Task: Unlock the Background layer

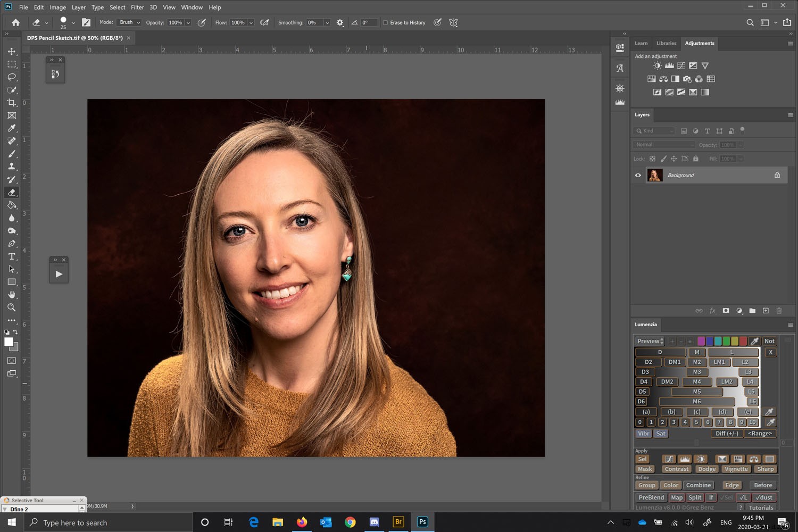Action: click(x=777, y=175)
